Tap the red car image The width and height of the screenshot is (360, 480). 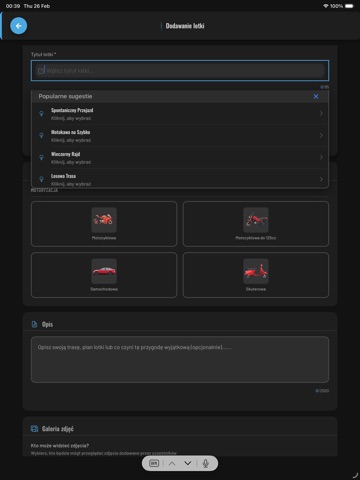[x=104, y=271]
